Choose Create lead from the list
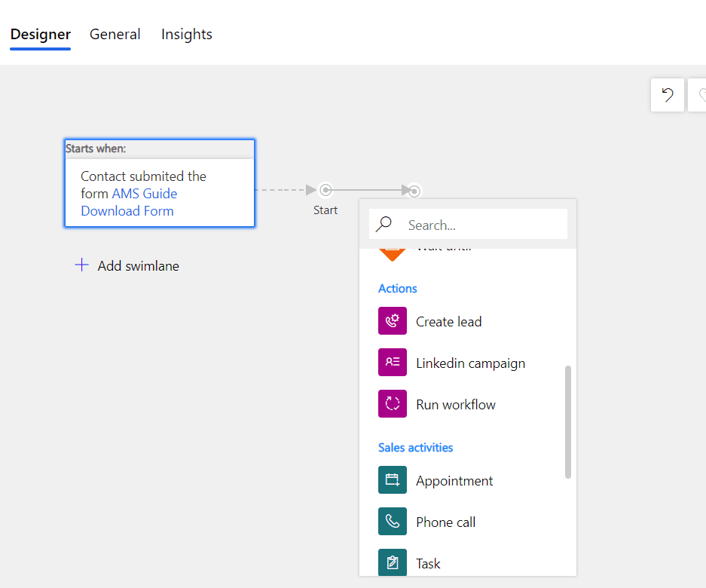 point(448,322)
